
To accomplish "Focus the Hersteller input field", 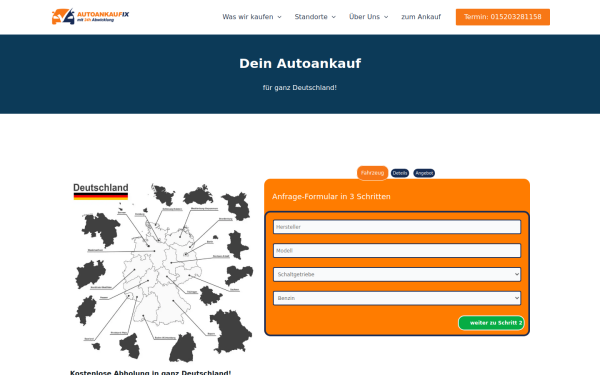I will (x=397, y=227).
